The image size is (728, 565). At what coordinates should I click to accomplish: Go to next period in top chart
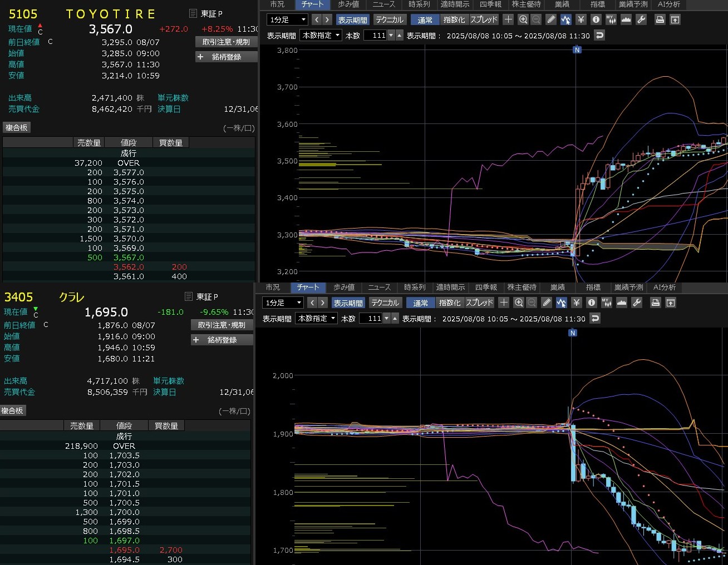[x=327, y=19]
